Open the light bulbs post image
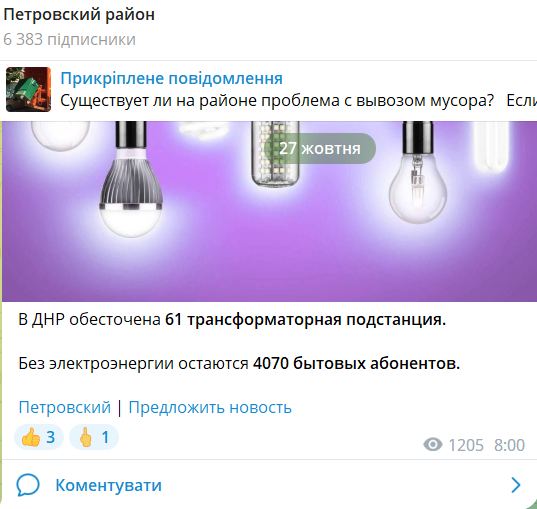 coord(270,211)
